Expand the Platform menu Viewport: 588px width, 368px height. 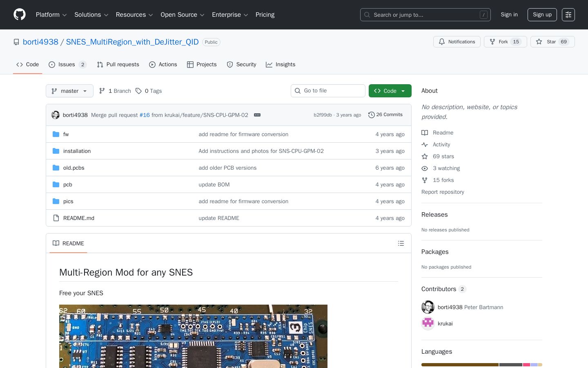point(51,15)
